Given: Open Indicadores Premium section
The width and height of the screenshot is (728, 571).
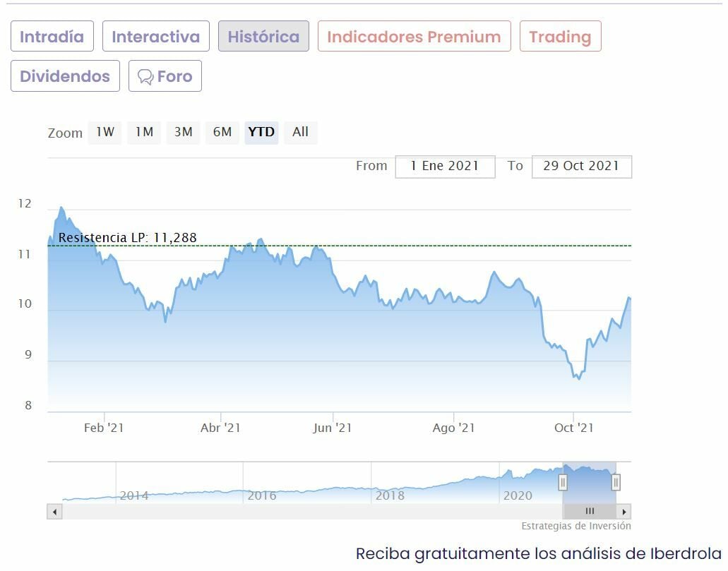Looking at the screenshot, I should pyautogui.click(x=414, y=37).
